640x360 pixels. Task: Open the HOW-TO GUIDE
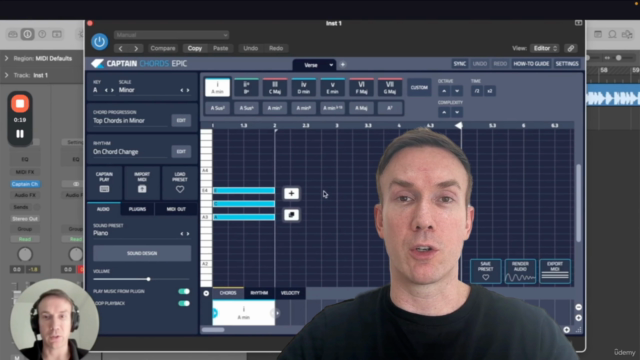pos(531,64)
